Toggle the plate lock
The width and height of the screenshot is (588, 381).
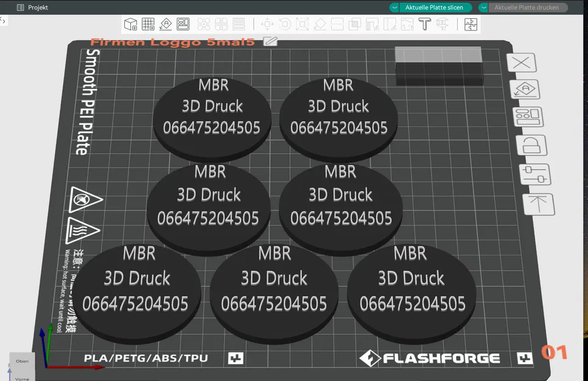pos(531,145)
